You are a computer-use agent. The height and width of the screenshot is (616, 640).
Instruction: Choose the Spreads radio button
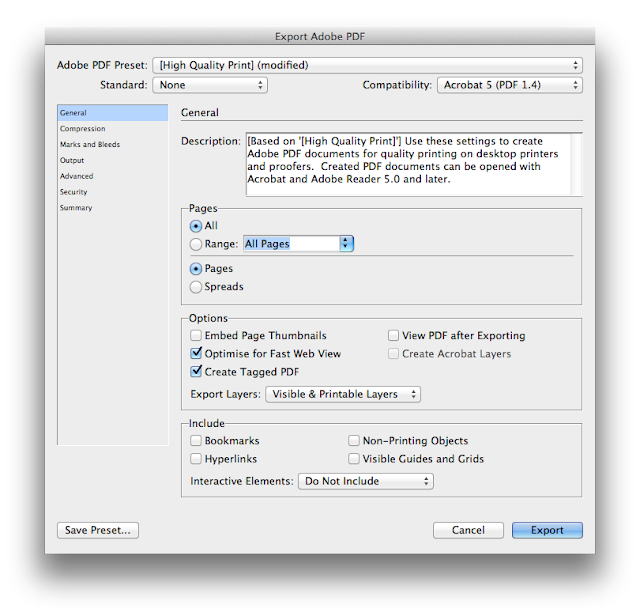click(196, 287)
